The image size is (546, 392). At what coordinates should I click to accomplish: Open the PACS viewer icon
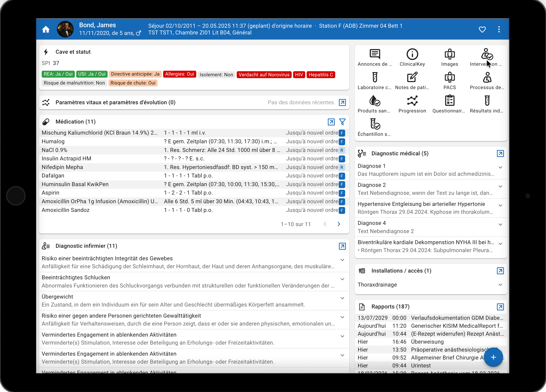click(x=450, y=78)
